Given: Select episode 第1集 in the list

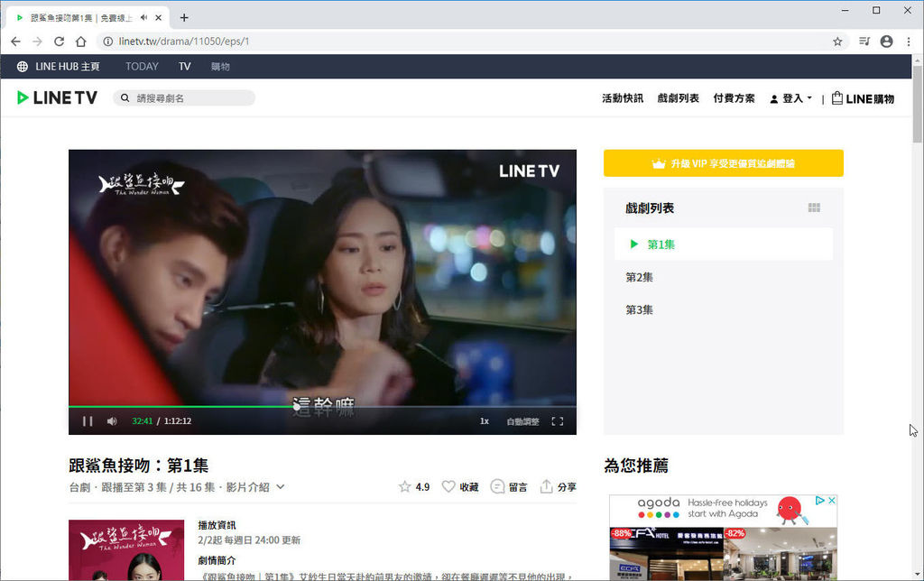Looking at the screenshot, I should tap(723, 244).
